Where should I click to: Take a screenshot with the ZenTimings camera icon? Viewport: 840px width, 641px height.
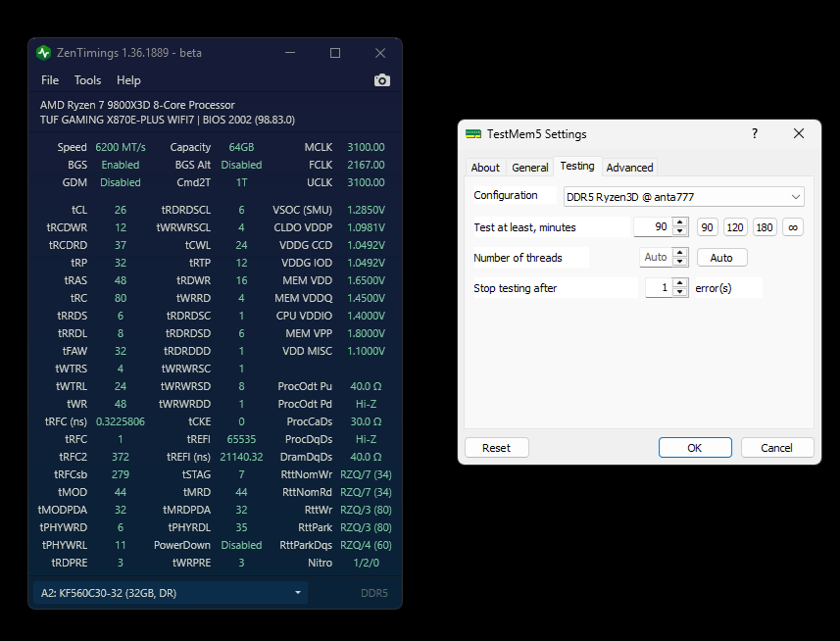pyautogui.click(x=382, y=80)
